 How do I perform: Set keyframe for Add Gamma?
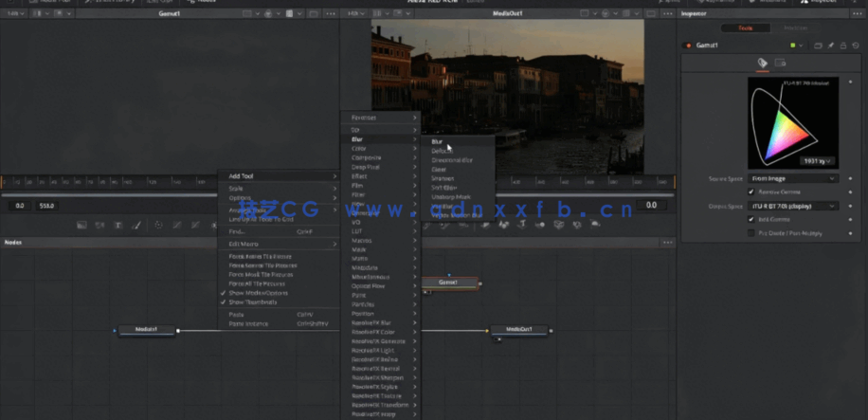click(850, 219)
